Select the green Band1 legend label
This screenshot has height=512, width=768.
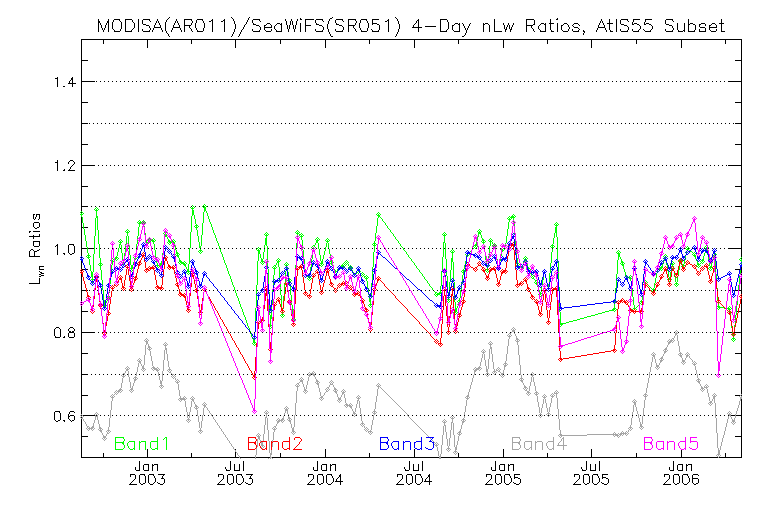(x=142, y=444)
